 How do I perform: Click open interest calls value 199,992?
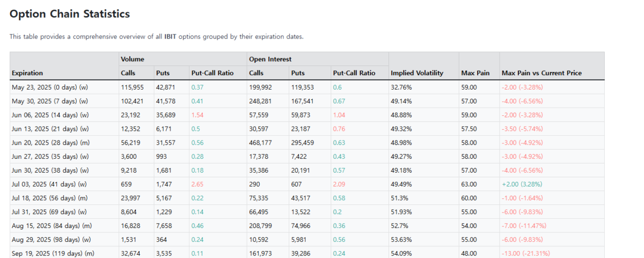pos(260,87)
